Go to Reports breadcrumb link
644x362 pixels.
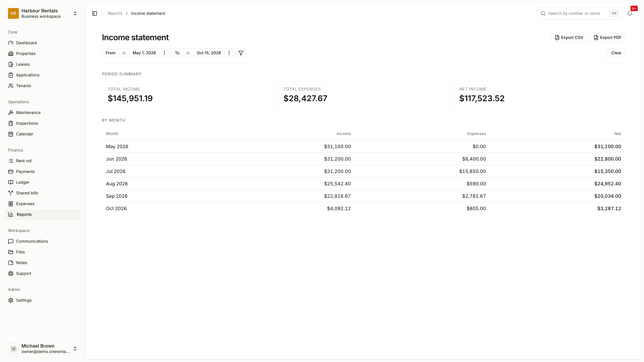115,13
